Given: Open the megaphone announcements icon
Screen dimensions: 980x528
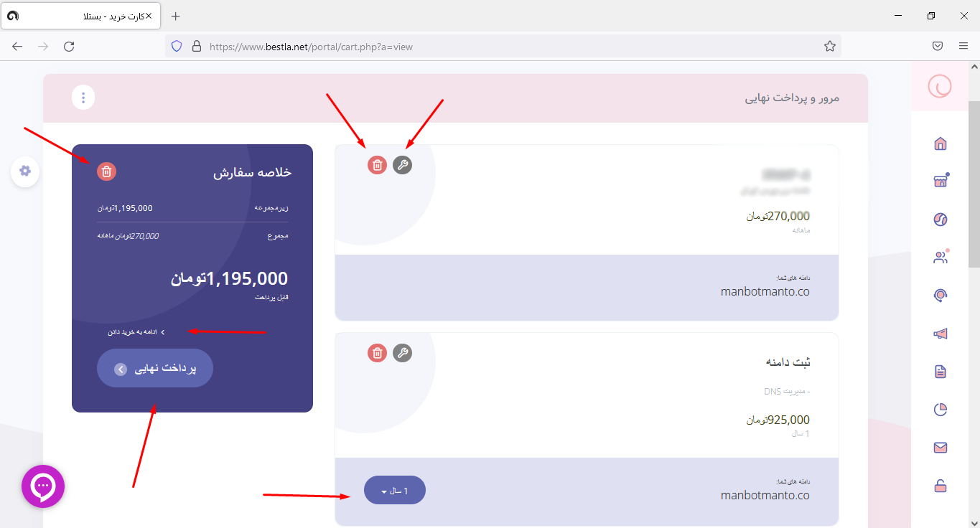Looking at the screenshot, I should click(941, 333).
